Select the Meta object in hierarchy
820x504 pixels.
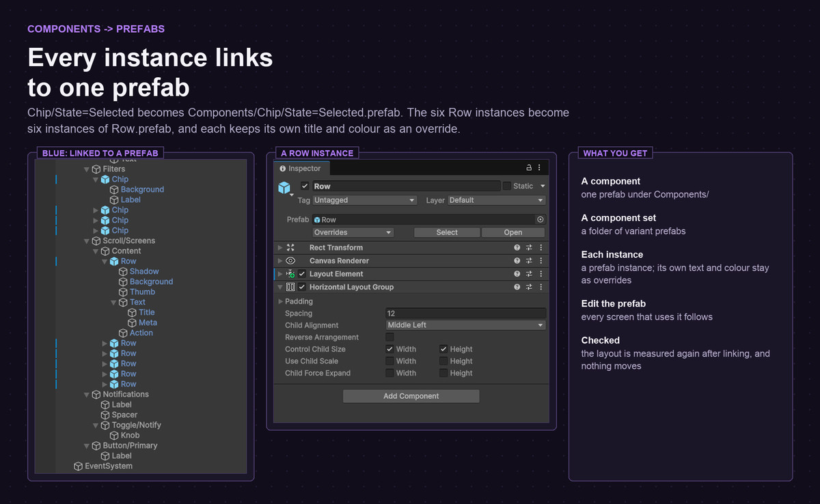click(148, 322)
